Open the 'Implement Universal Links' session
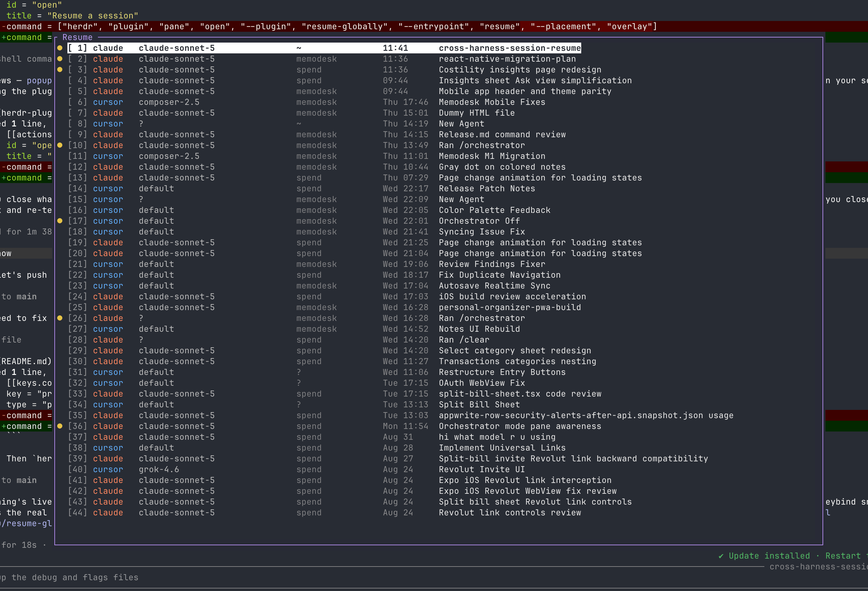Viewport: 868px width, 591px height. point(317,448)
